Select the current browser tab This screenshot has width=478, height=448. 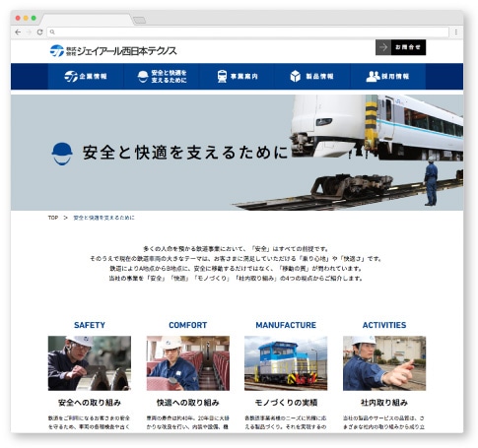point(87,20)
